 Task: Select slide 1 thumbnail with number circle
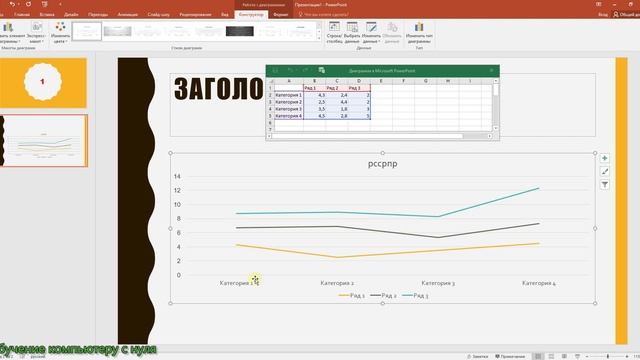point(43,83)
